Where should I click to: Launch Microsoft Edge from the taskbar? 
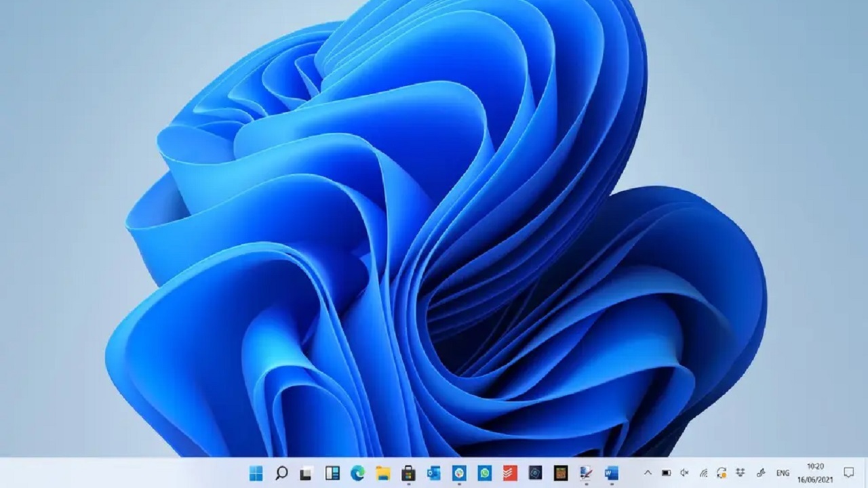pos(357,473)
